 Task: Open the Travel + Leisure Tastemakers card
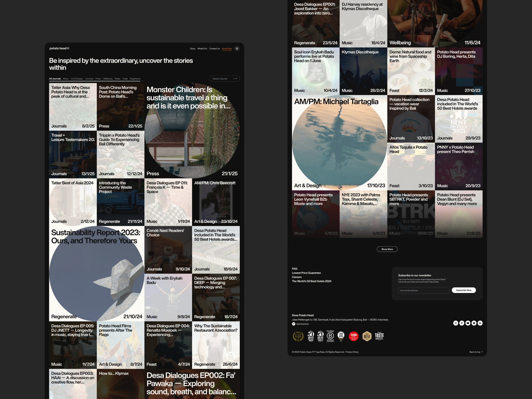coord(73,154)
